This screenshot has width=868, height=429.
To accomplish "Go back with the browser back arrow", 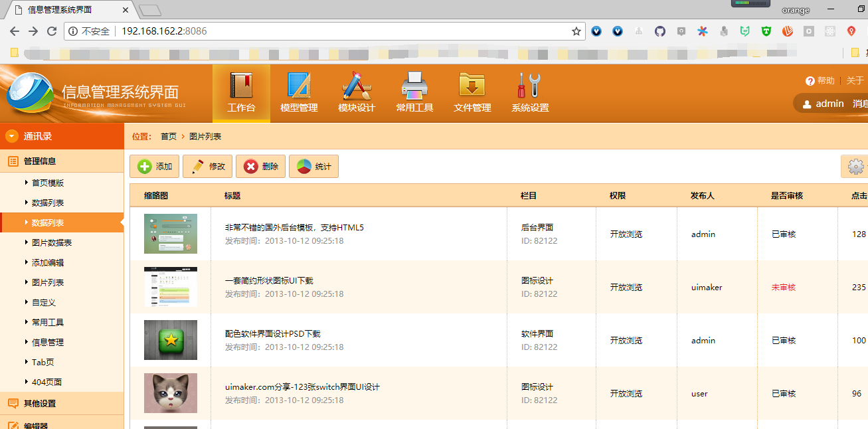I will [15, 31].
